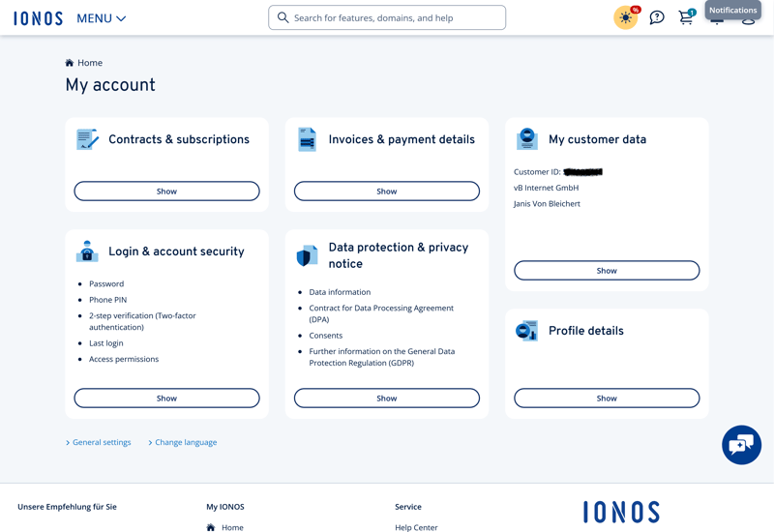Click the Home breadcrumb
The image size is (774, 532).
point(89,63)
